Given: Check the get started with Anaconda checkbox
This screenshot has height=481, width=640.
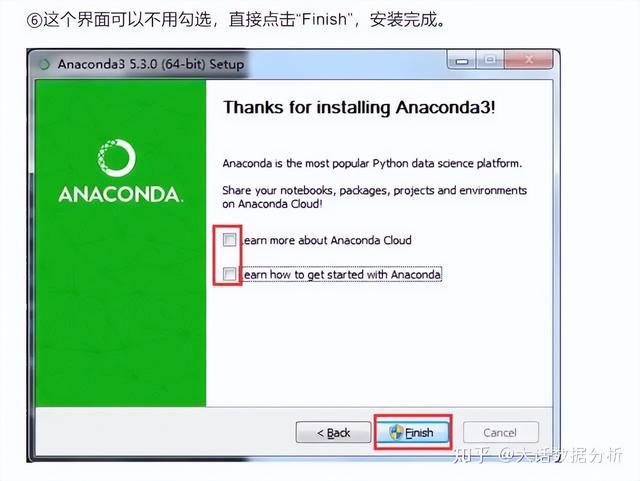Looking at the screenshot, I should coord(229,274).
